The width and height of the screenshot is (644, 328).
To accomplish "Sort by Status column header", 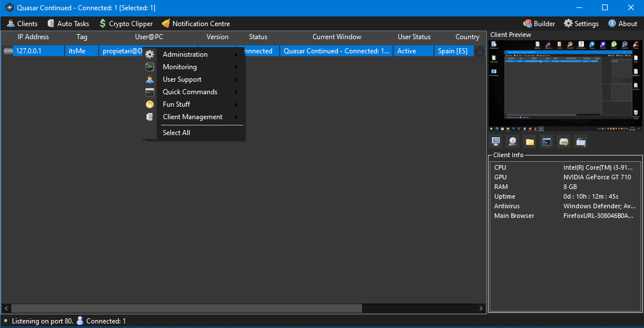I will [258, 37].
